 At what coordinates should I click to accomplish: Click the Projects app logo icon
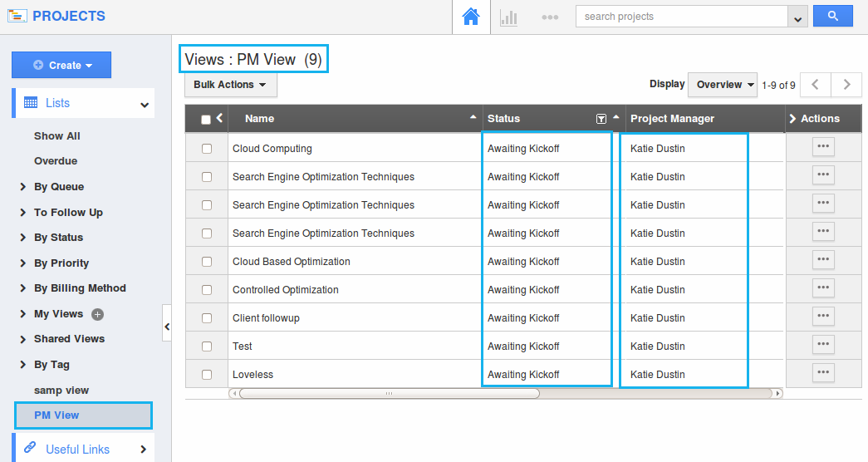coord(17,16)
